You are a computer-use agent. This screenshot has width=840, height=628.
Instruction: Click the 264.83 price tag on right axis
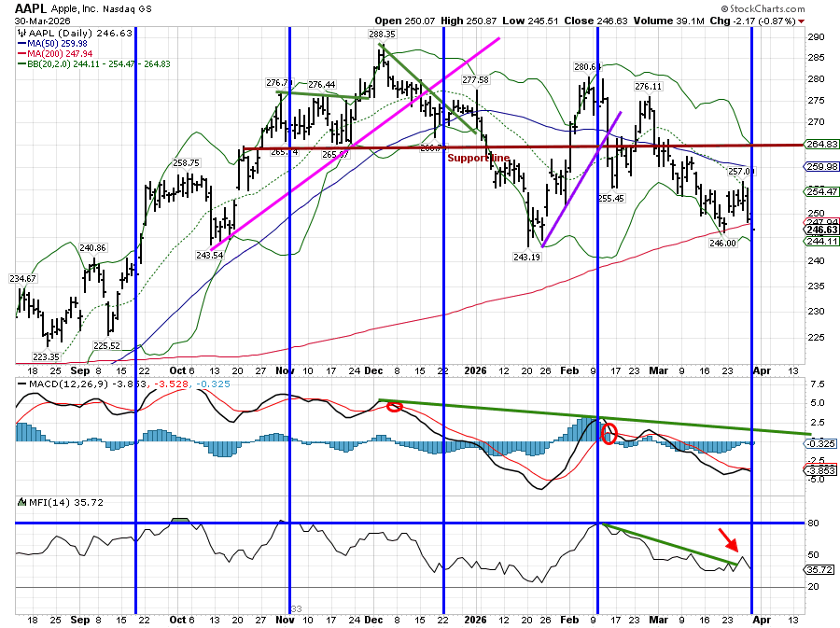[821, 144]
